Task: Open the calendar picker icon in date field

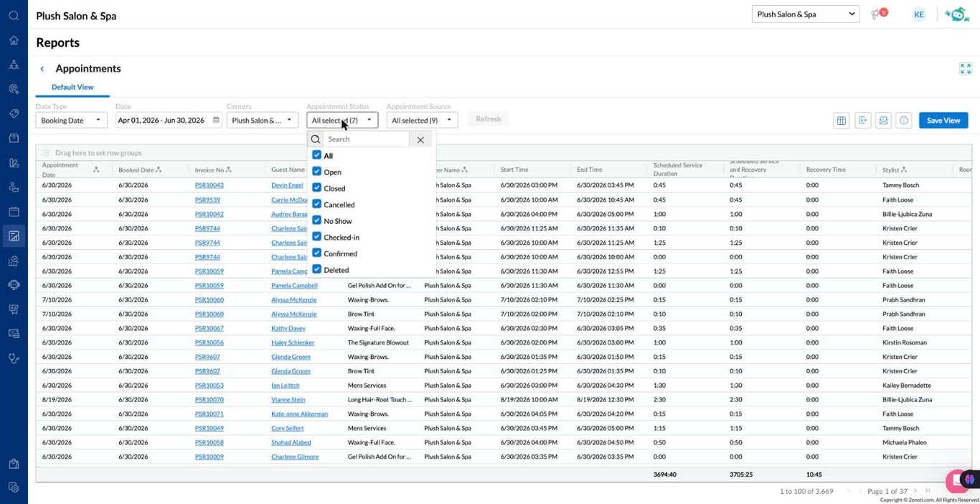Action: click(x=216, y=121)
